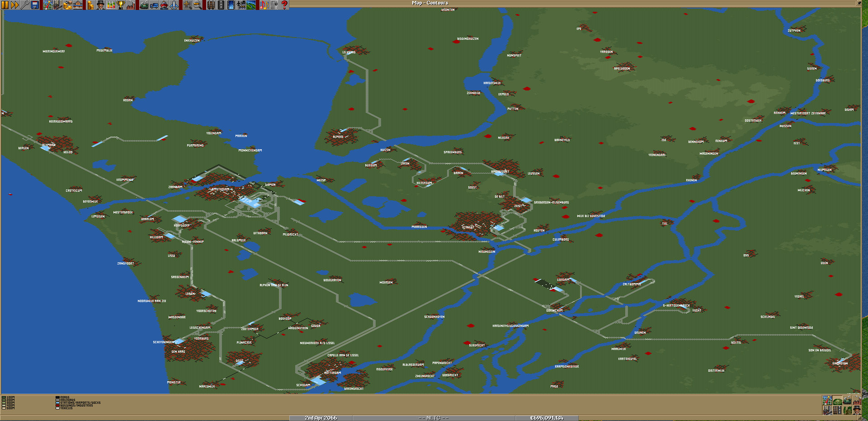Screen dimensions: 868x421
Task: Click Alkmaar on the map
Action: 49,145
